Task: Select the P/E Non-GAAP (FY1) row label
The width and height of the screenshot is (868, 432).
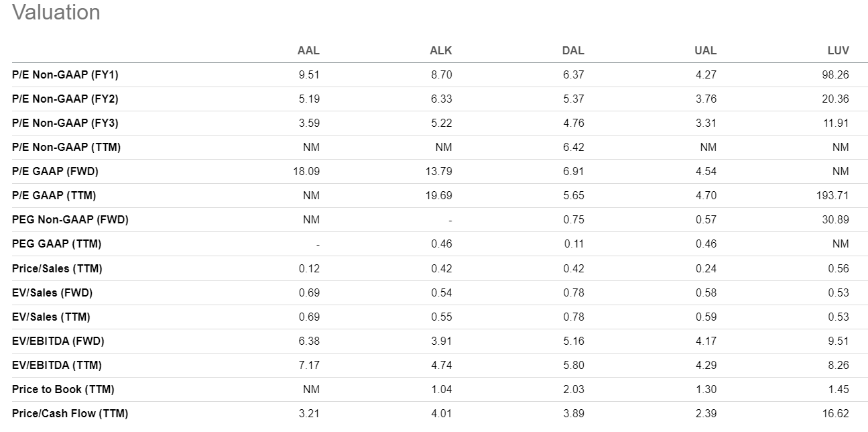Action: tap(65, 74)
